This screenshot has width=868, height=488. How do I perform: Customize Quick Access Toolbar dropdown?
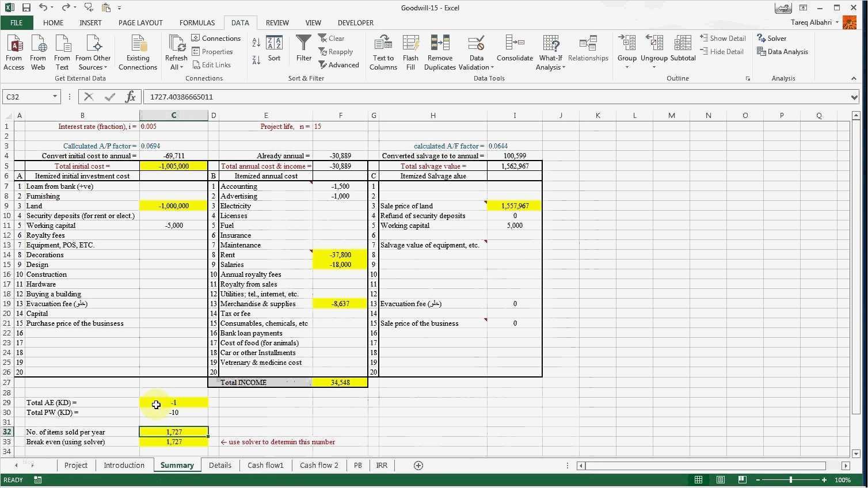(120, 8)
